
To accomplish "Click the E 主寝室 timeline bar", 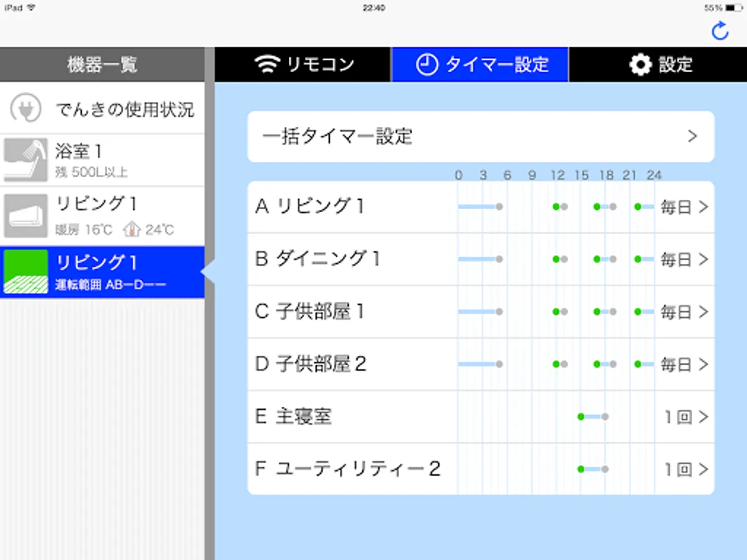I will (593, 416).
